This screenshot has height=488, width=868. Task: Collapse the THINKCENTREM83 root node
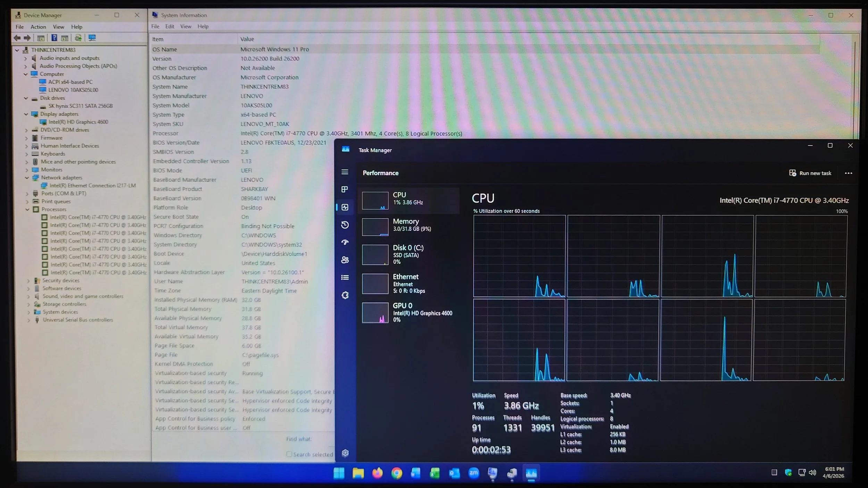pos(17,50)
